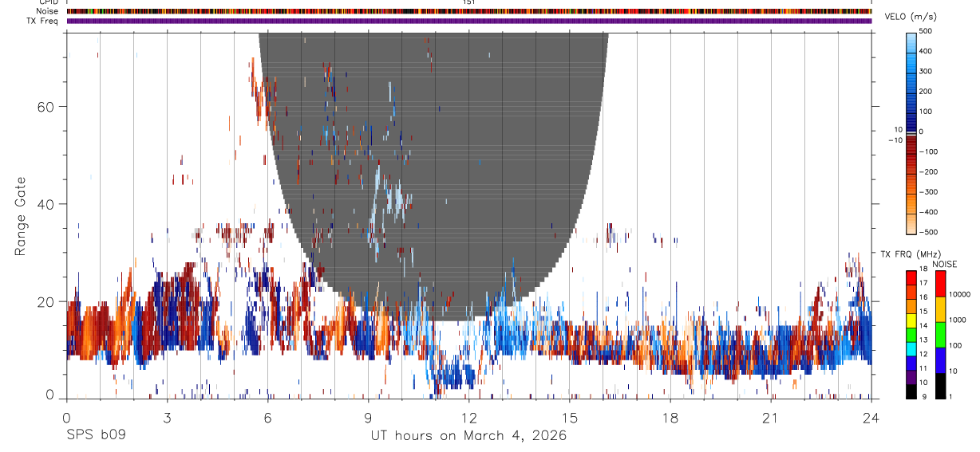Click the 'VELO (m/s)' label

[x=911, y=18]
